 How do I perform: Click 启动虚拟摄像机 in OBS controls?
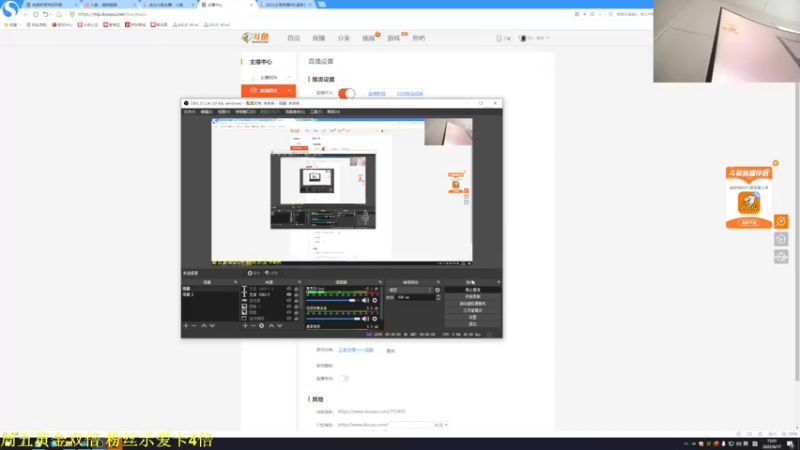(472, 304)
